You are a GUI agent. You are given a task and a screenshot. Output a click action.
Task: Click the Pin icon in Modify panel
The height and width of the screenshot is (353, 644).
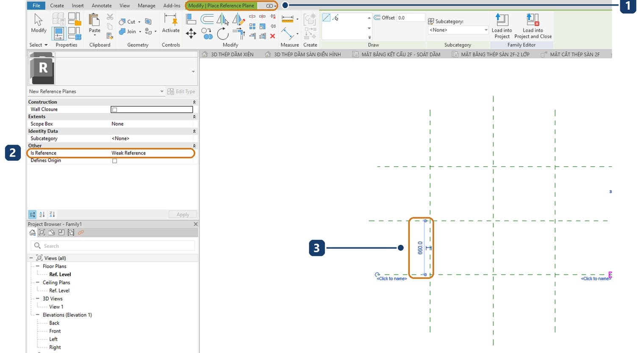(273, 26)
